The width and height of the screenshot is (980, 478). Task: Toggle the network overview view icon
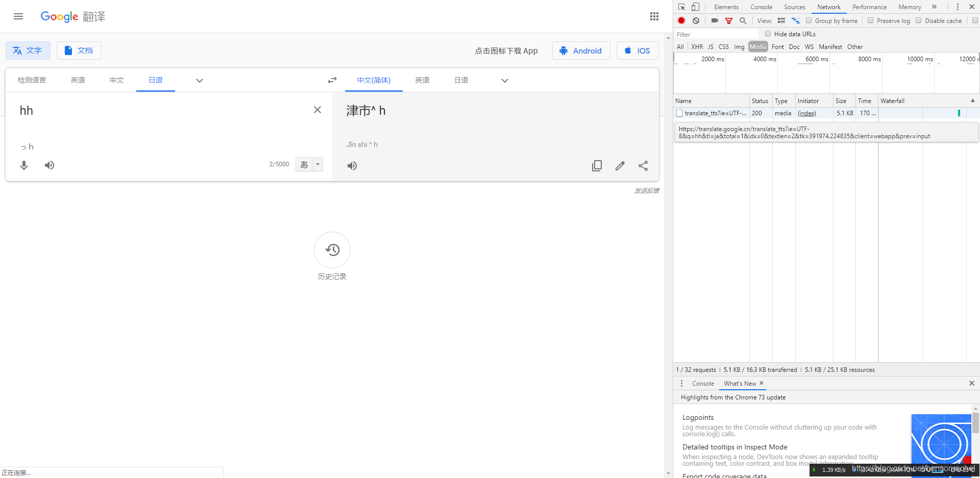coord(796,20)
